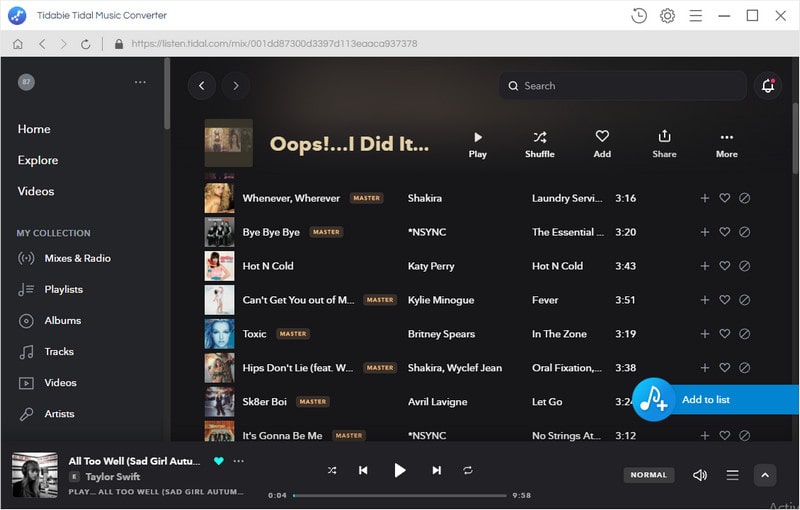Image resolution: width=800 pixels, height=510 pixels.
Task: Block the Toxic track
Action: point(744,334)
